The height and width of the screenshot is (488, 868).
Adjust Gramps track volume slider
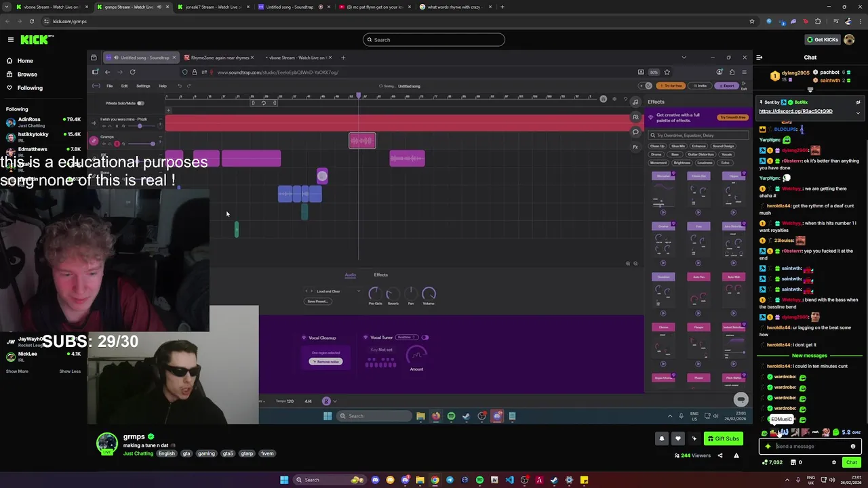(140, 144)
